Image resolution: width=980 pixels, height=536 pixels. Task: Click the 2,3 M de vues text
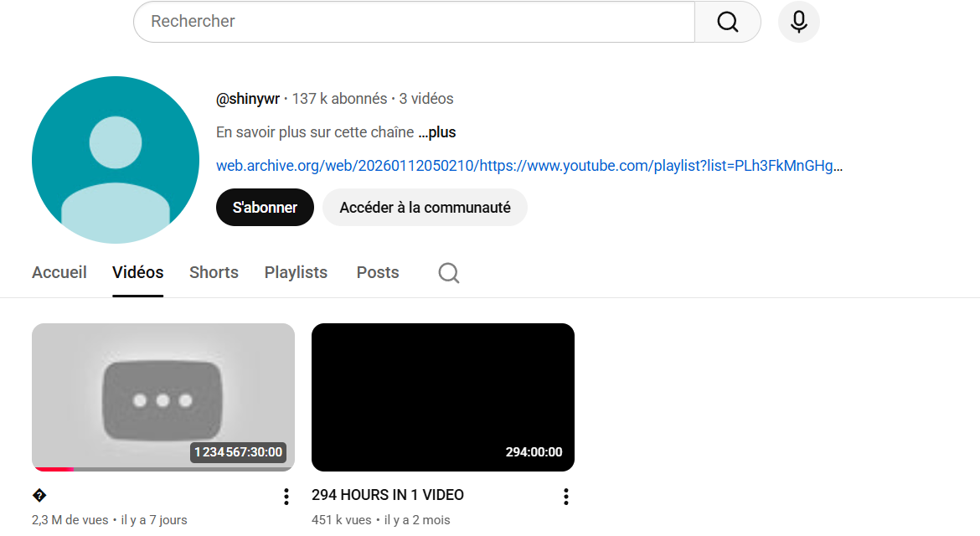point(70,520)
